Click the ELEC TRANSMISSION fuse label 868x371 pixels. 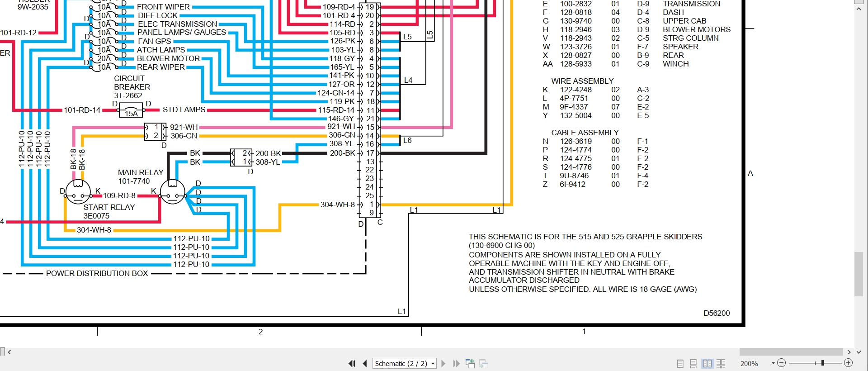177,24
